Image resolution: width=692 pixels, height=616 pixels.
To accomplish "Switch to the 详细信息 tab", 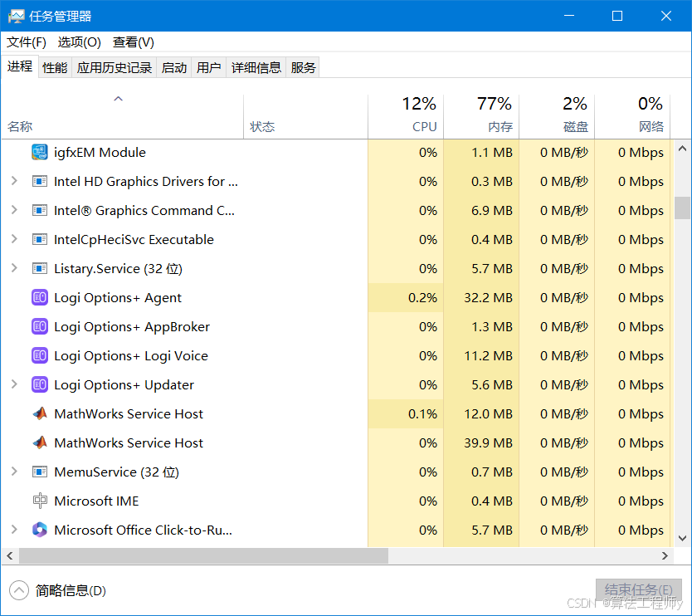I will 256,67.
